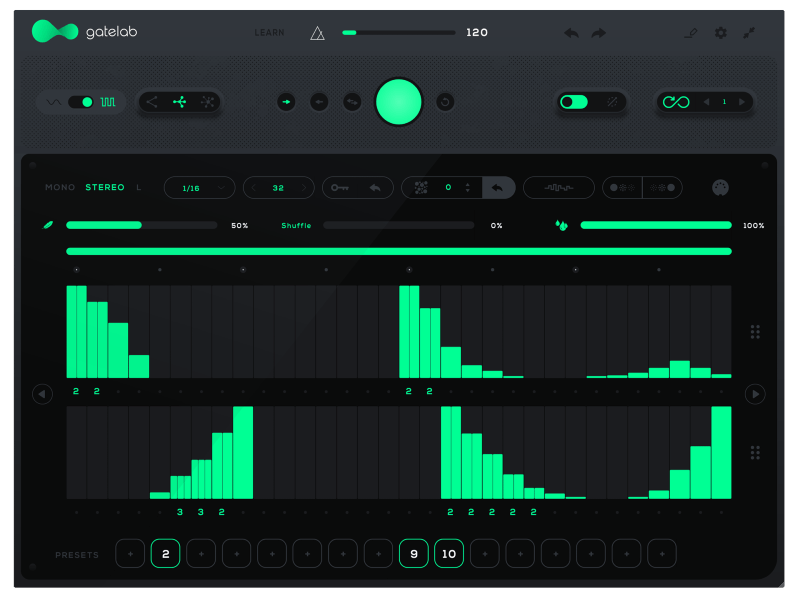Select the pencil edit icon near top right
The image size is (800, 599).
(691, 33)
